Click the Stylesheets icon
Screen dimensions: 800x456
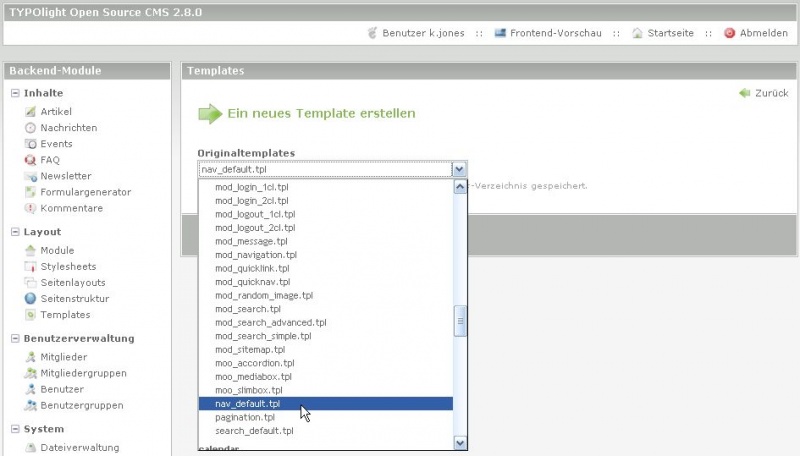(x=30, y=266)
